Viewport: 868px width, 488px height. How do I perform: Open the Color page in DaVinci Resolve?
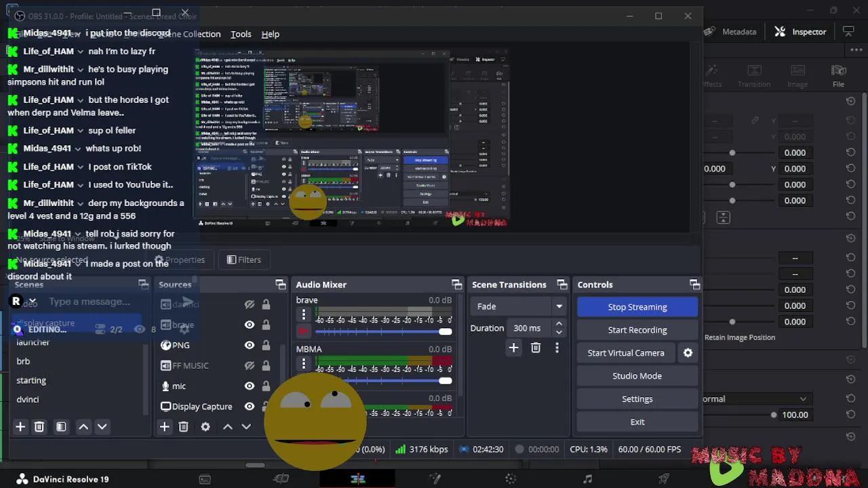(x=511, y=479)
